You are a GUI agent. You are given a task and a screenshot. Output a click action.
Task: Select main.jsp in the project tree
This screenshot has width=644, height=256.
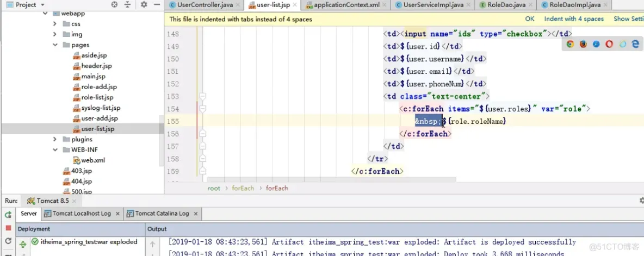[x=93, y=76]
